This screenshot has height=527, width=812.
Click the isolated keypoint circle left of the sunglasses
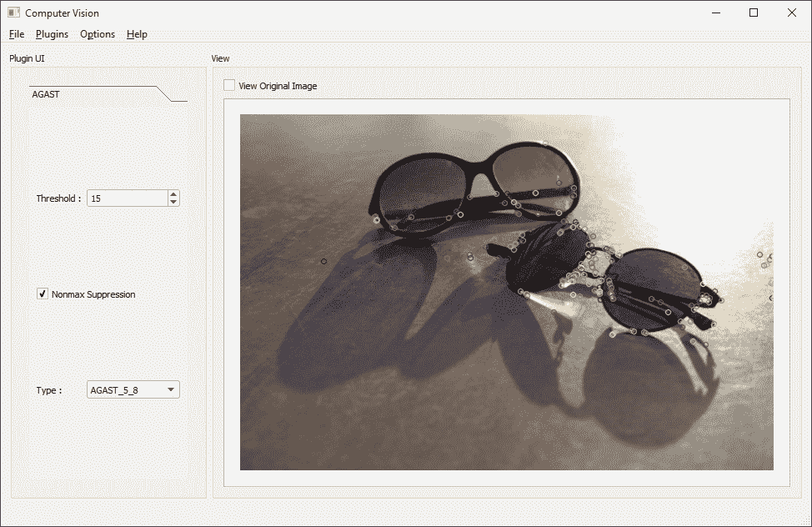[x=324, y=261]
